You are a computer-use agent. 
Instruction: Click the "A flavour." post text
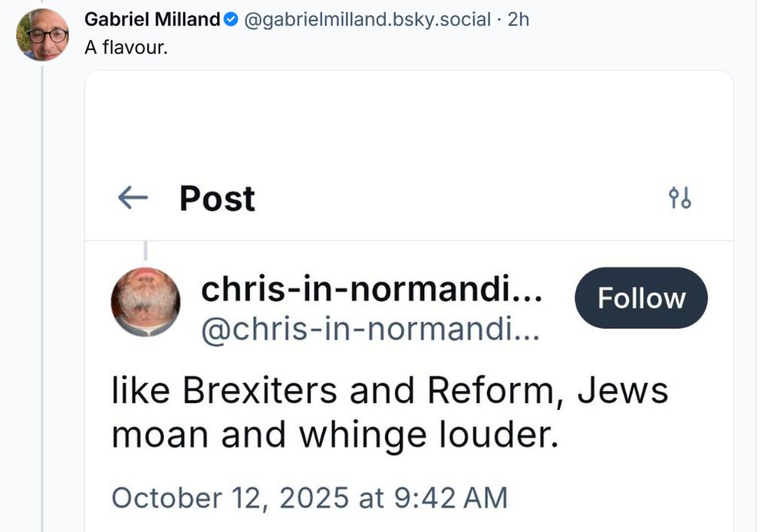pos(125,47)
